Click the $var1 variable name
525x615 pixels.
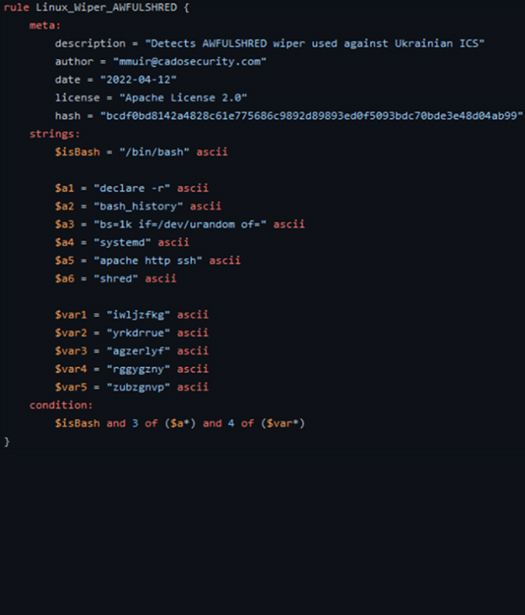coord(71,315)
